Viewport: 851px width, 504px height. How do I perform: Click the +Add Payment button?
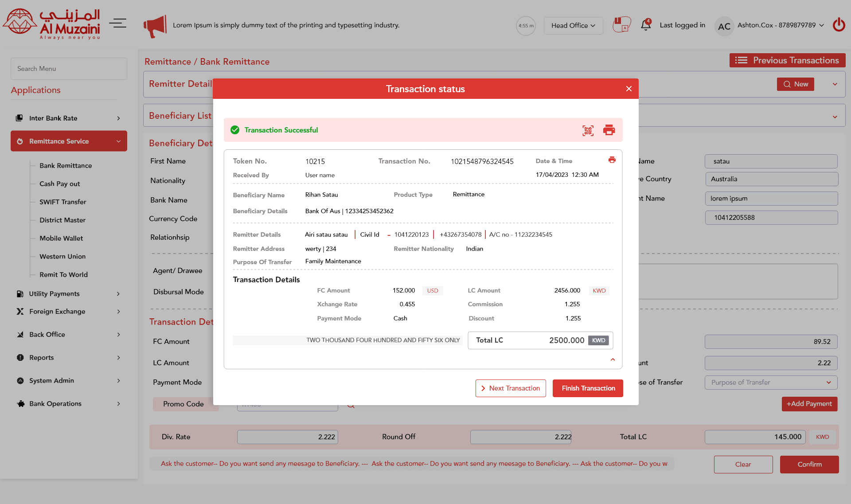pos(809,404)
